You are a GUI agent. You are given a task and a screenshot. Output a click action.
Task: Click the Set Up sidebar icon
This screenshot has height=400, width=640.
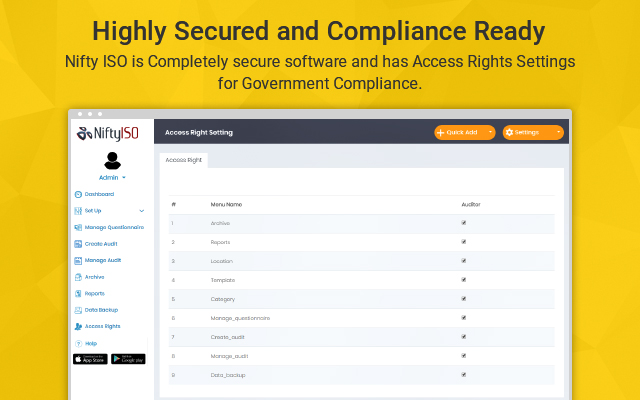[x=78, y=211]
